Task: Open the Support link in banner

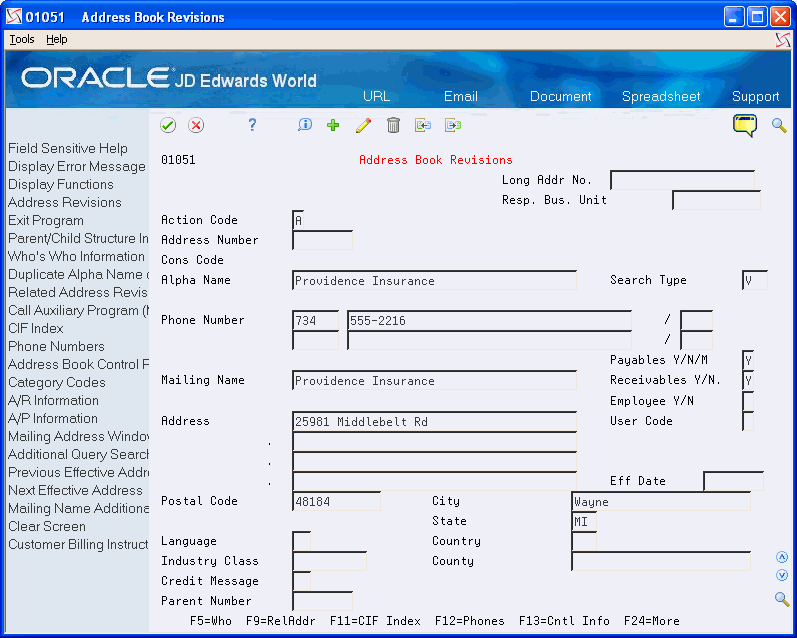Action: point(755,96)
